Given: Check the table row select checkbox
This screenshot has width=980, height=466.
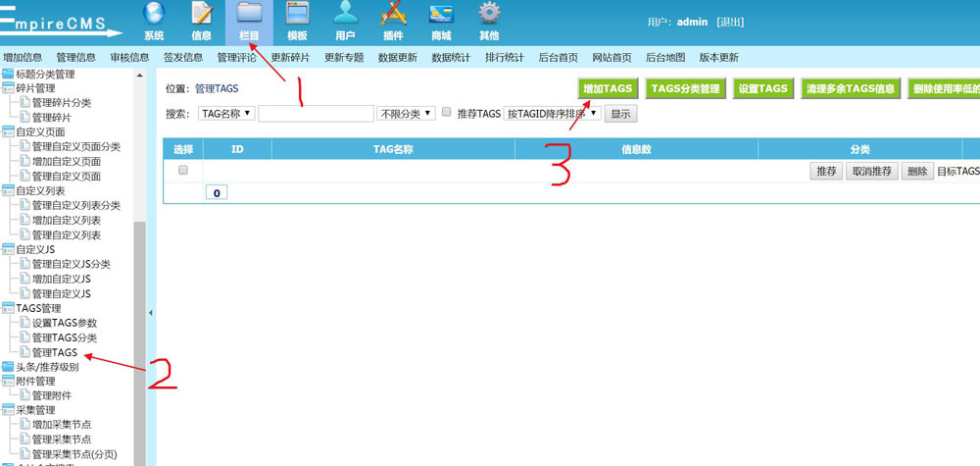Looking at the screenshot, I should point(183,170).
